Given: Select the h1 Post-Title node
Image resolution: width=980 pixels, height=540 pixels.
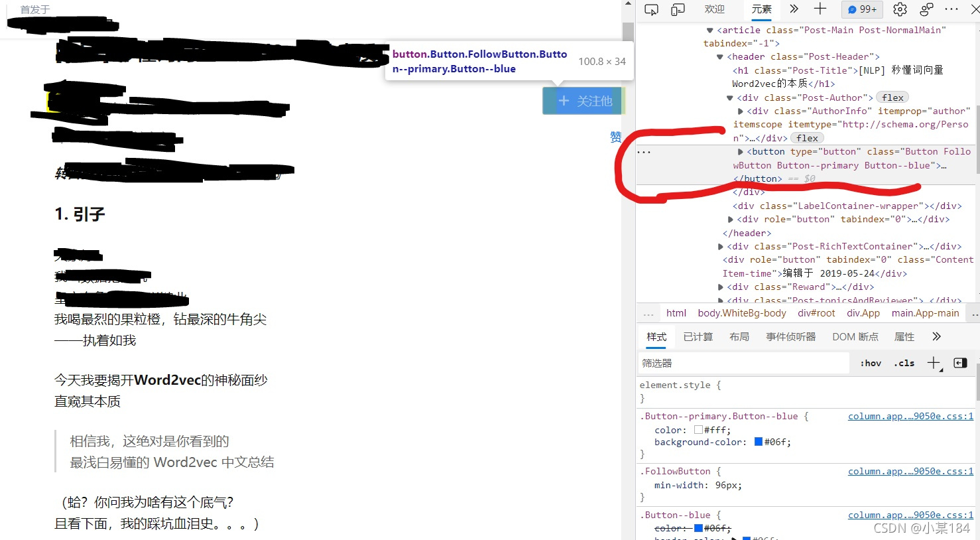Looking at the screenshot, I should click(x=838, y=77).
